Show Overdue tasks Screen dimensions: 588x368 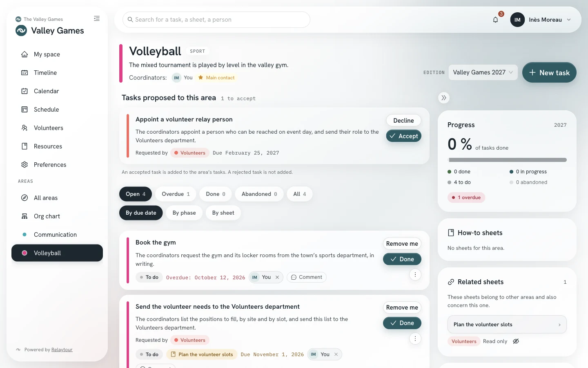coord(176,194)
